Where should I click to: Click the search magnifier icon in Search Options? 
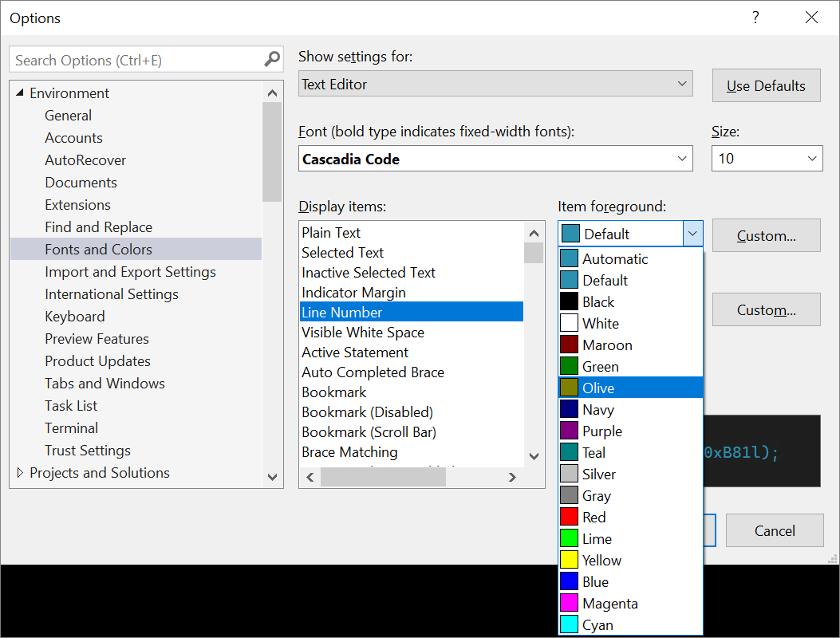272,59
